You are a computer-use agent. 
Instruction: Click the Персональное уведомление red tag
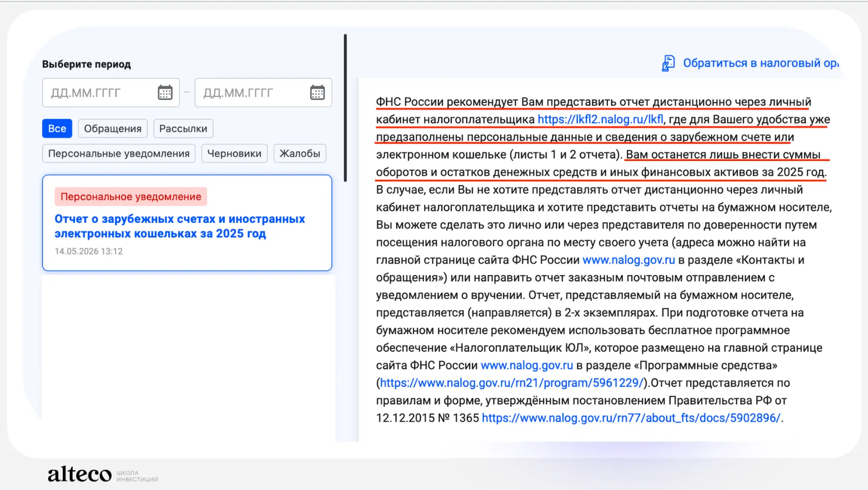coord(131,196)
